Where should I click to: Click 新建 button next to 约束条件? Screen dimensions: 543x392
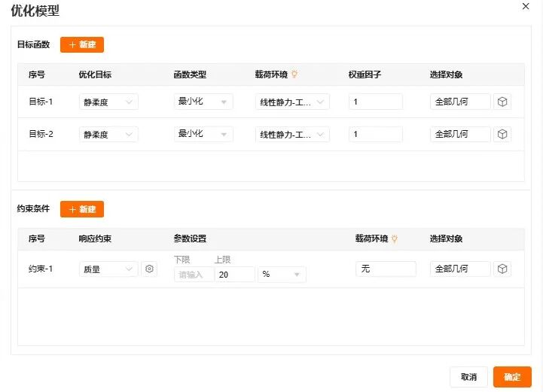pyautogui.click(x=82, y=209)
